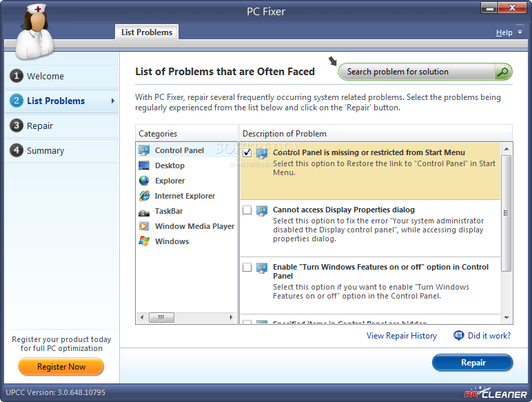Check Cannot access Display Properties dialog checkbox
The image size is (532, 402).
[x=247, y=210]
